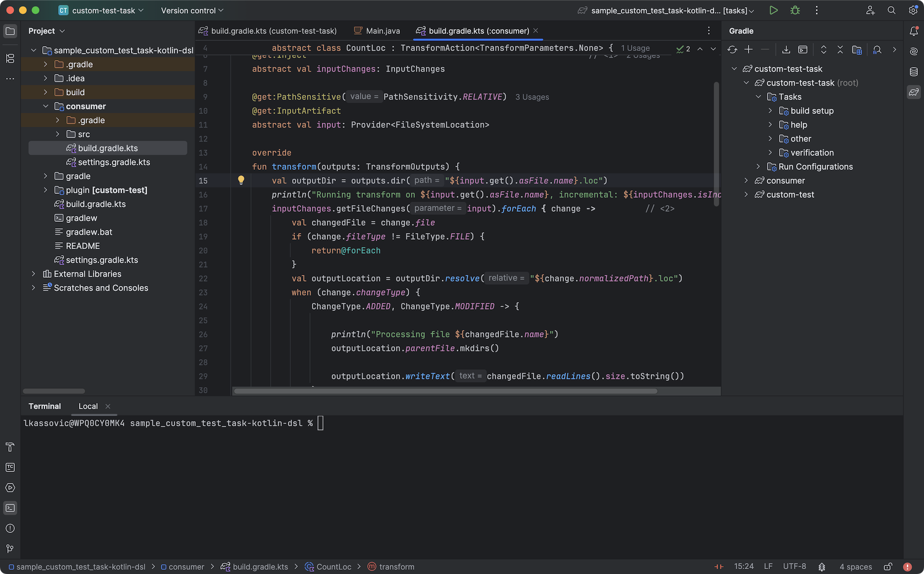Open the Database tool window
This screenshot has height=574, width=924.
point(913,72)
